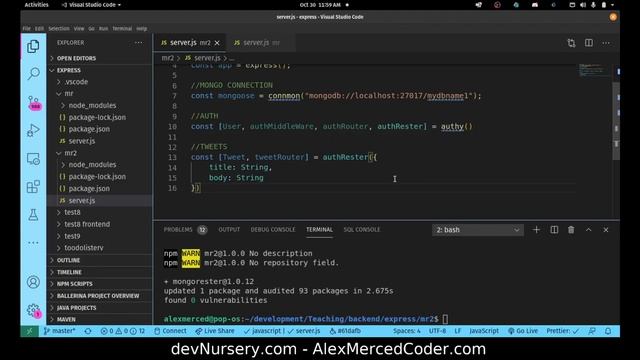Synchronize changes icon in status bar
The image size is (640, 360).
[88, 331]
